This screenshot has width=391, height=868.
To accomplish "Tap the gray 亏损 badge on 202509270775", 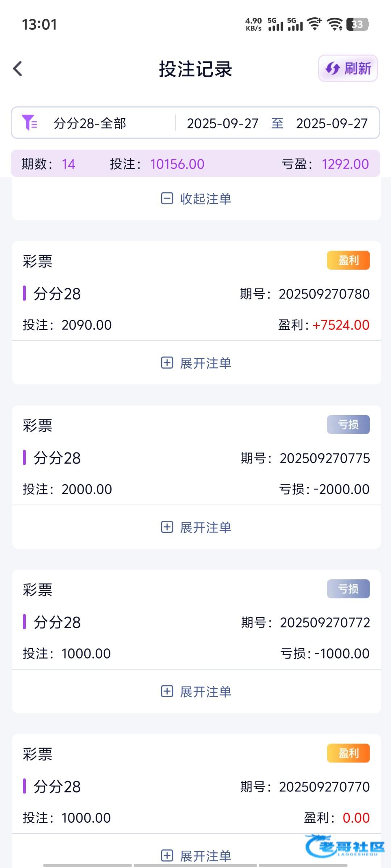I will (348, 424).
